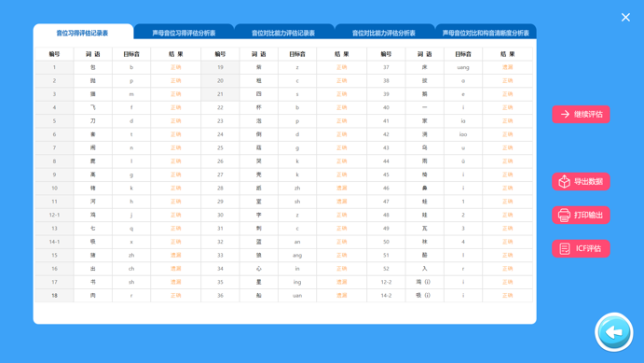This screenshot has height=363, width=644.
Task: Click the 打印输出 button text
Action: (x=588, y=215)
